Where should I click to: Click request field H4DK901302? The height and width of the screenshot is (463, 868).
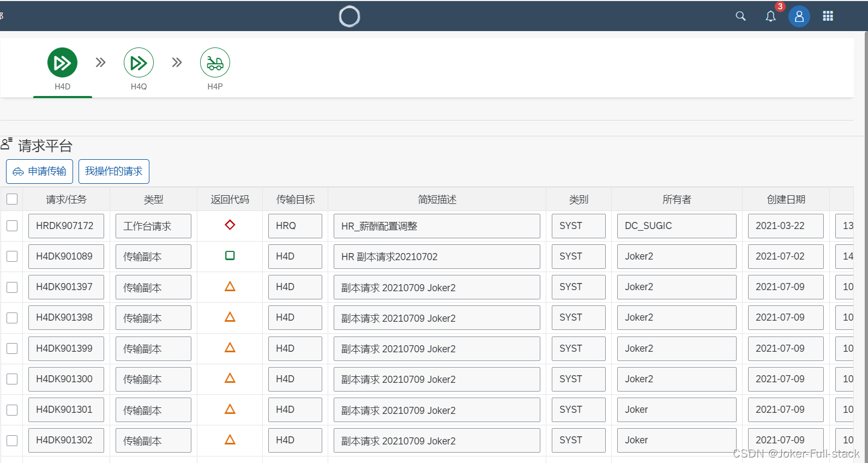(66, 441)
